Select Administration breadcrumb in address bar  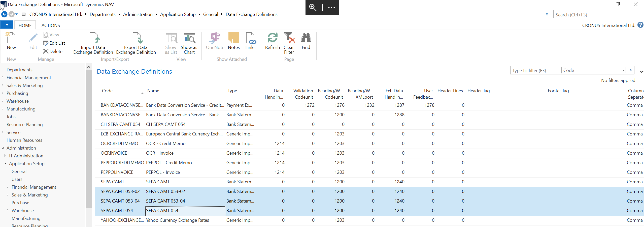(138, 14)
